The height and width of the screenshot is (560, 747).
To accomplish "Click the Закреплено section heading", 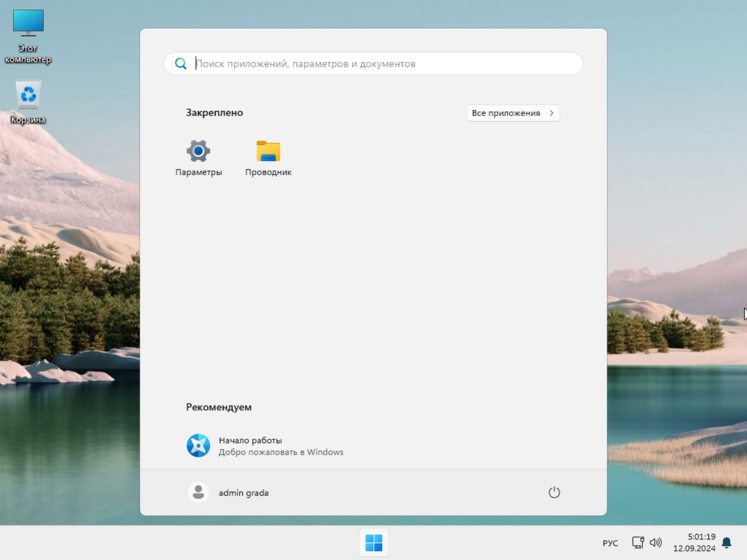I will click(x=215, y=113).
